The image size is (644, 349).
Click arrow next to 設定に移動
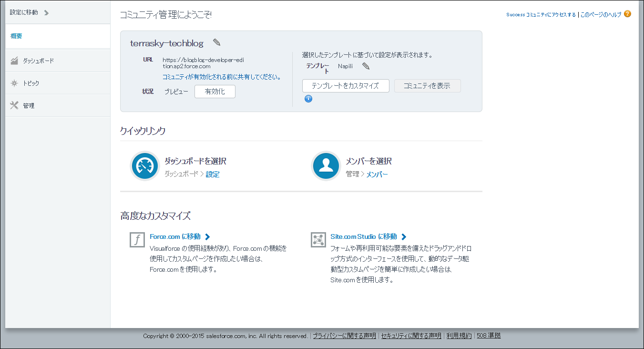(x=46, y=13)
